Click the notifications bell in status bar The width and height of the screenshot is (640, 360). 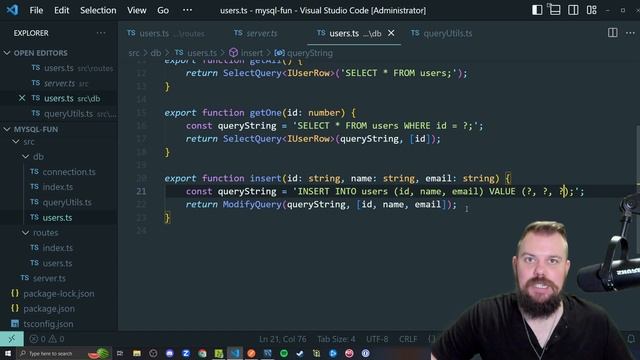[x=631, y=339]
